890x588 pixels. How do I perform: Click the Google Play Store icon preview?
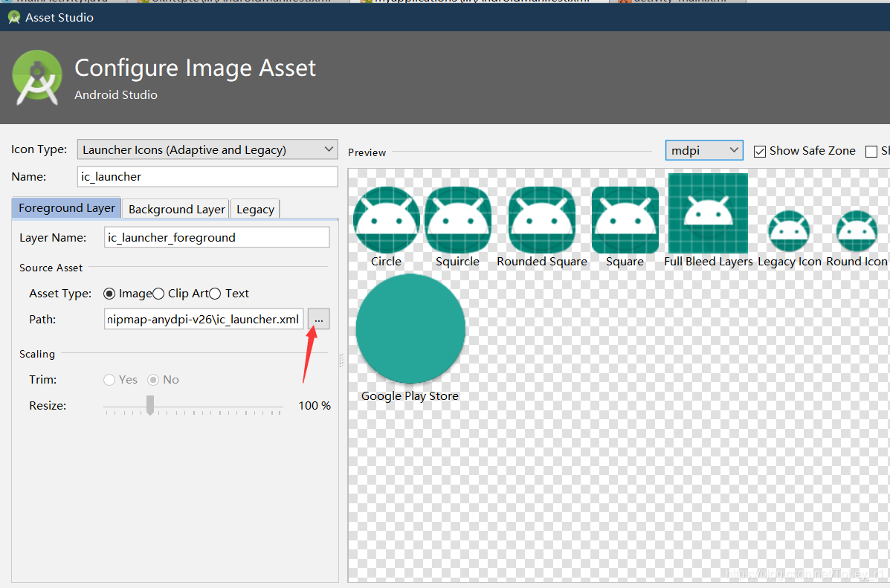tap(410, 329)
